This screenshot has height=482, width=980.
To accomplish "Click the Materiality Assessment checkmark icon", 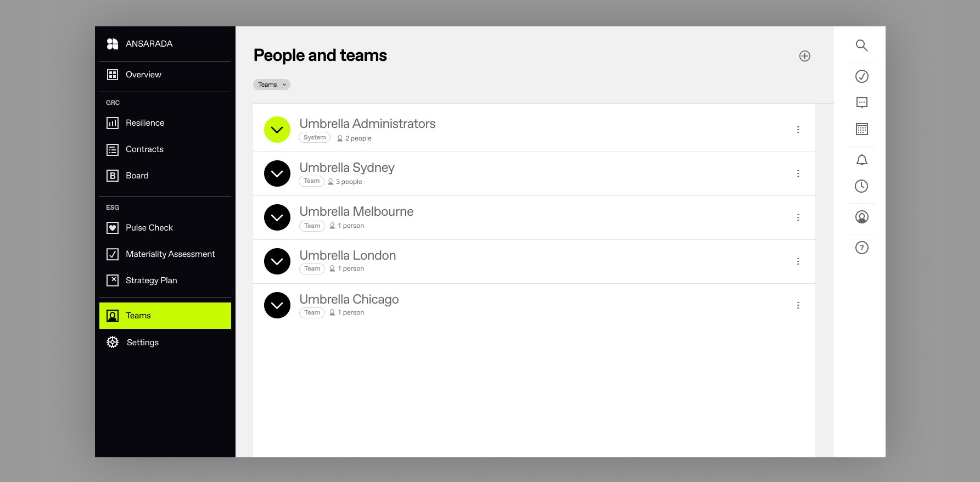I will tap(113, 254).
